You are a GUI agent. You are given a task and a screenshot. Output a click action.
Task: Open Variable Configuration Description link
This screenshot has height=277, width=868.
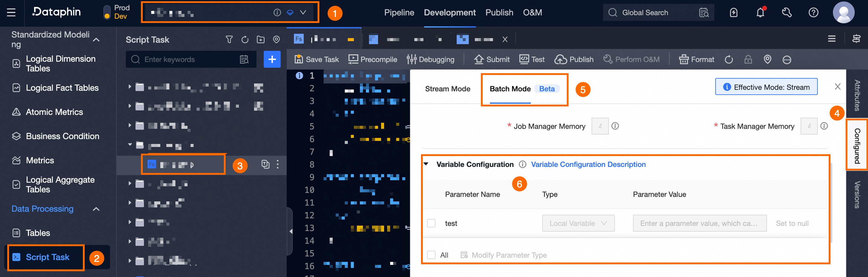click(x=588, y=165)
